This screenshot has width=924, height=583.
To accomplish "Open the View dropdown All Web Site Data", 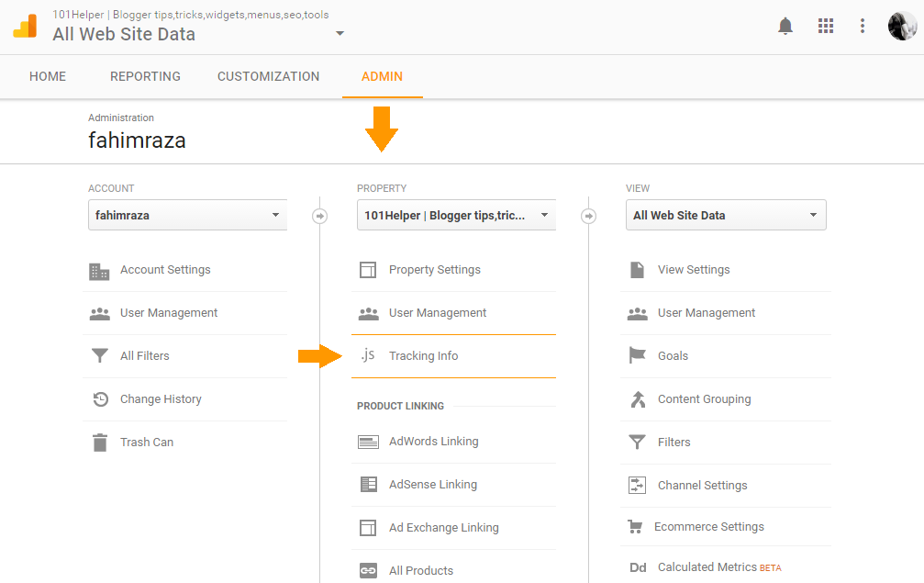I will click(725, 215).
